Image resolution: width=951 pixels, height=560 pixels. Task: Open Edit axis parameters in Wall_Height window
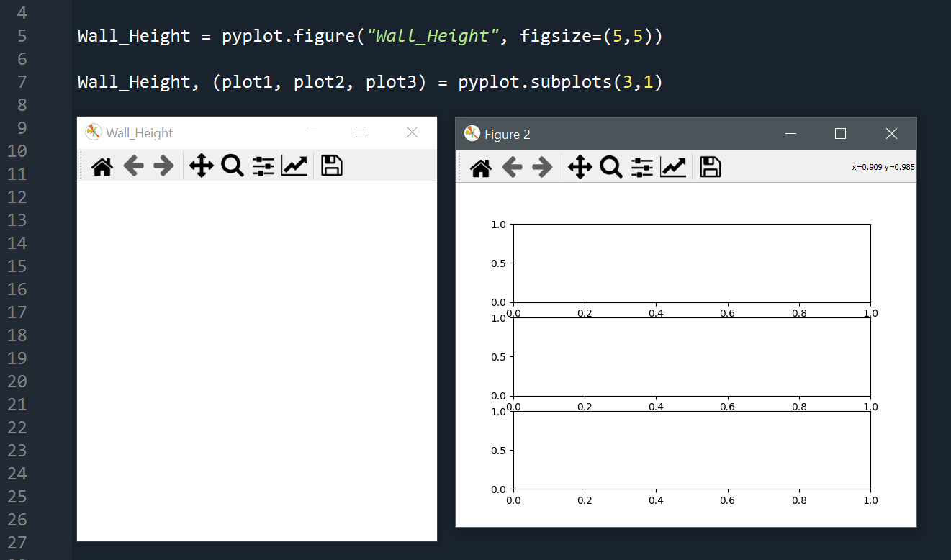294,166
